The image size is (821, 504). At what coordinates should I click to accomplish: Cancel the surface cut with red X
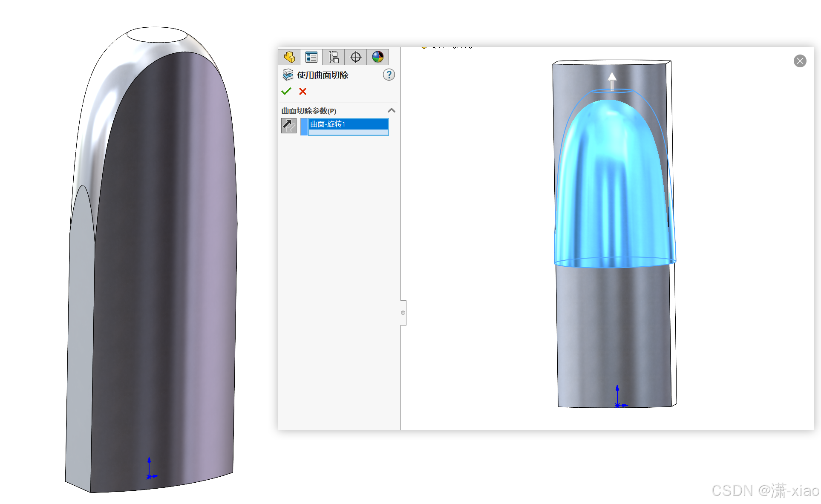point(302,91)
